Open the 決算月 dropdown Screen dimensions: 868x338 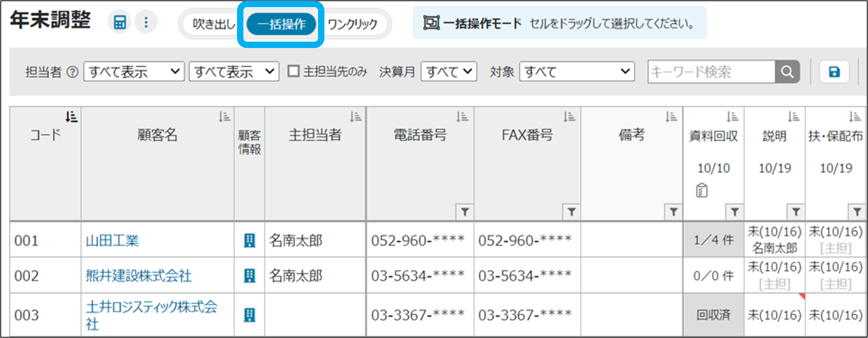[x=449, y=72]
